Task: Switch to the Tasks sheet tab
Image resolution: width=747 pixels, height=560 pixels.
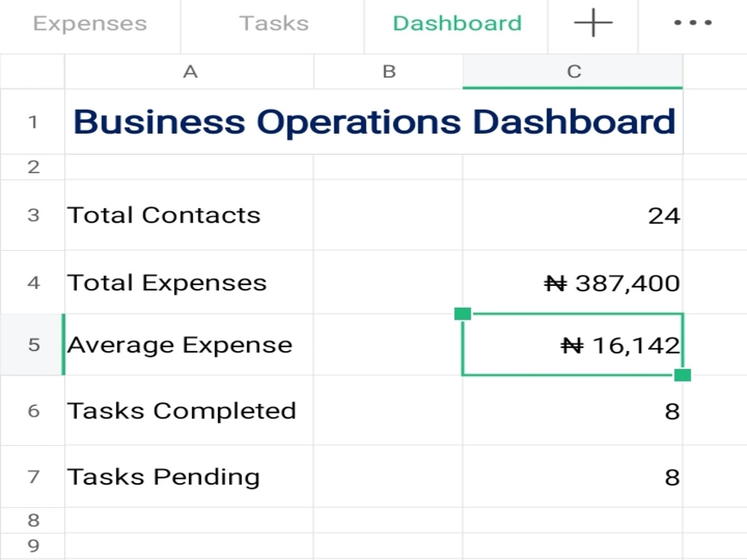Action: pos(273,23)
